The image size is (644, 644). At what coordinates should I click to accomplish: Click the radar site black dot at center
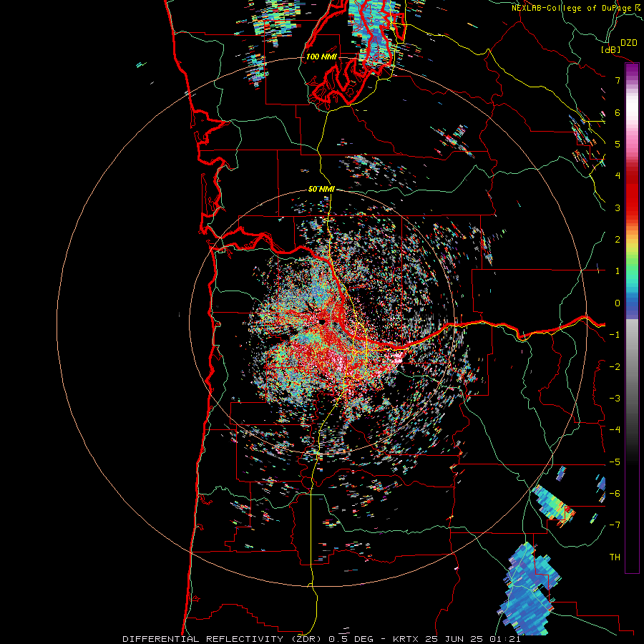pos(323,322)
